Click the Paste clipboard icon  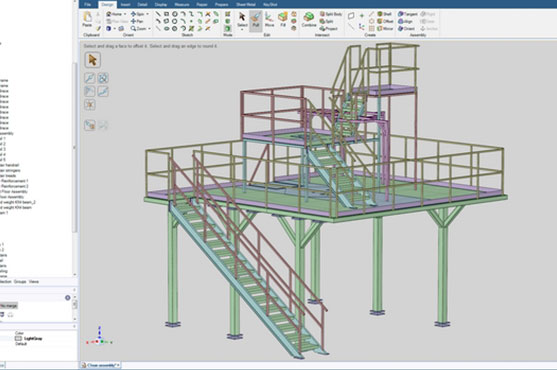pos(87,20)
